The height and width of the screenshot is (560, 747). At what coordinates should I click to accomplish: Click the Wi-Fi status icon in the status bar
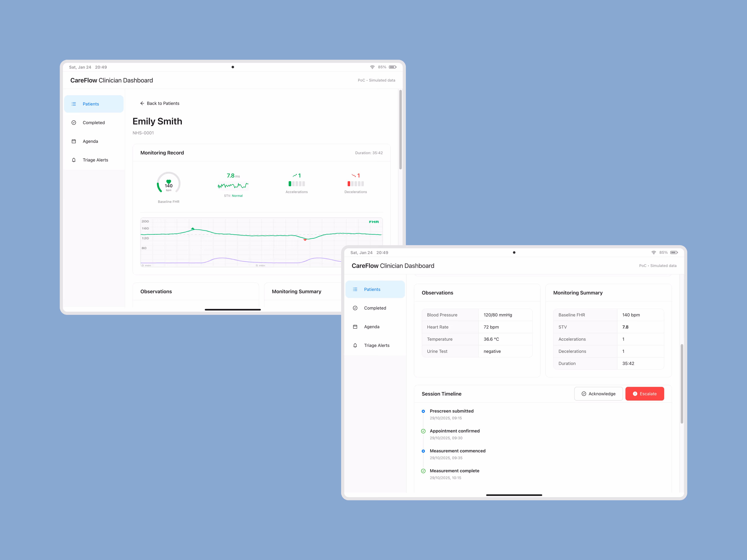tap(372, 67)
